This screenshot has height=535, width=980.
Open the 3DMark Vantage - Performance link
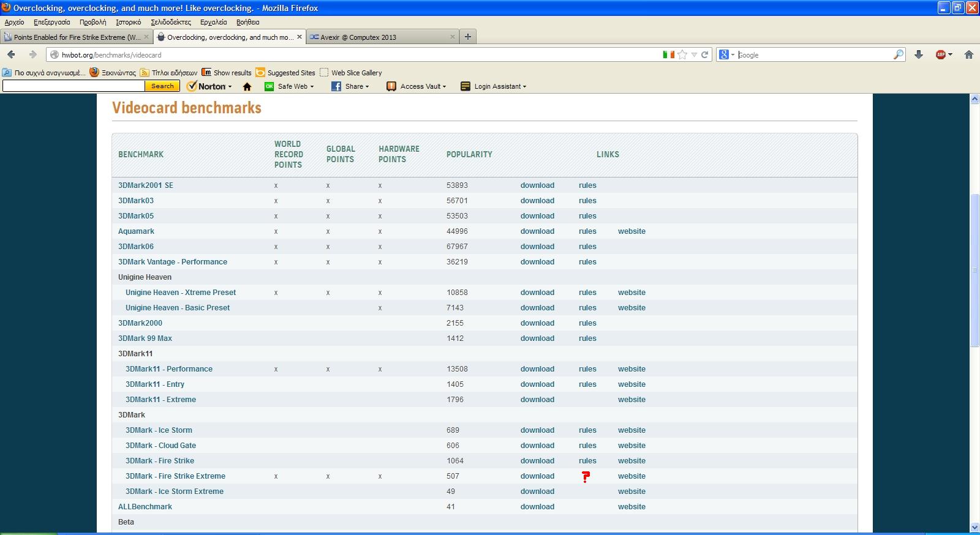(173, 262)
